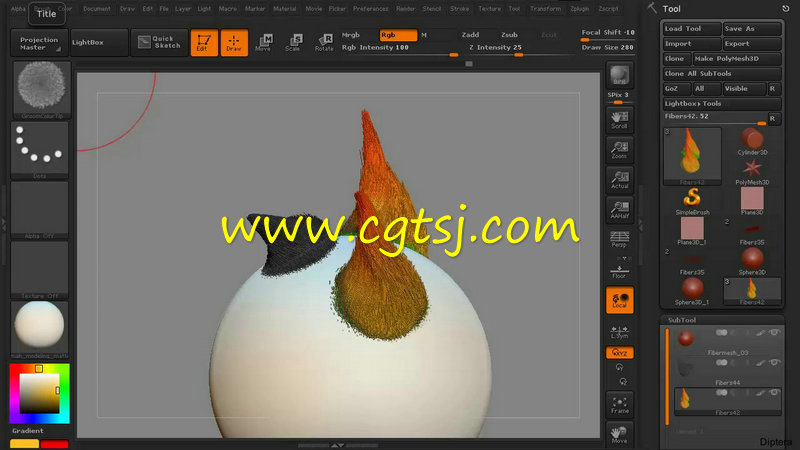800x450 pixels.
Task: Toggle Mrgb painting mode
Action: 351,35
